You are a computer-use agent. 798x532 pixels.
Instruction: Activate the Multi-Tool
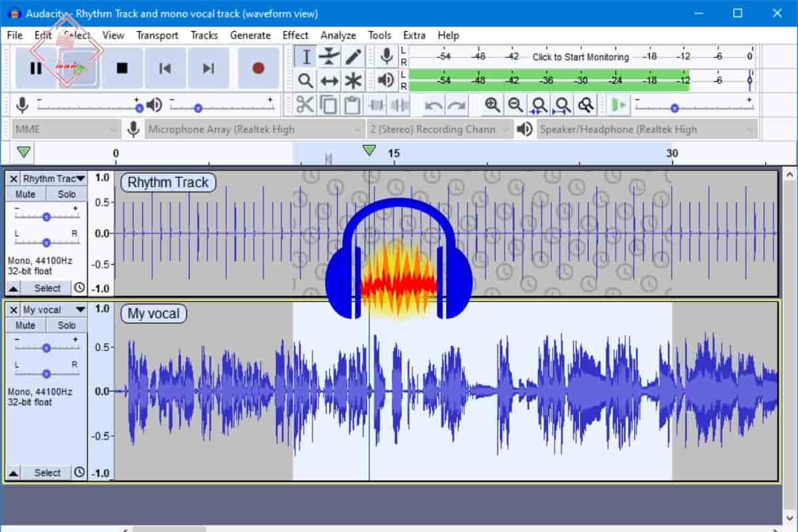(353, 80)
